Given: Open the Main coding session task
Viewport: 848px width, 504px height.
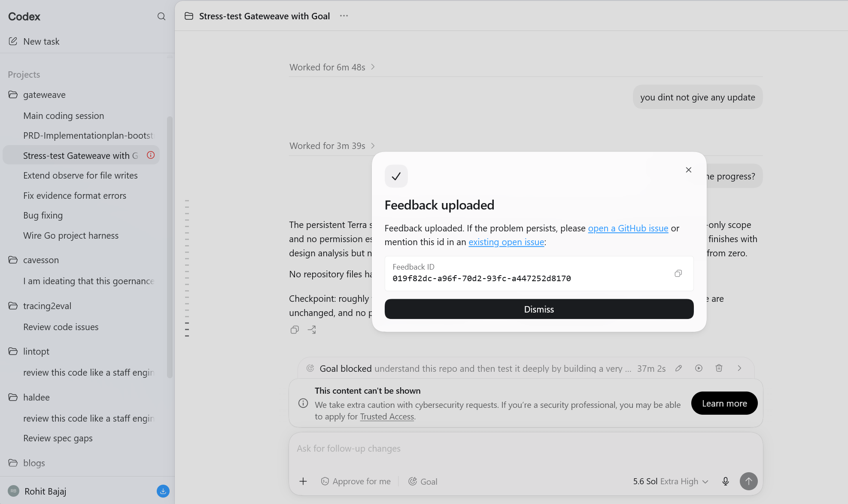Looking at the screenshot, I should (x=64, y=115).
